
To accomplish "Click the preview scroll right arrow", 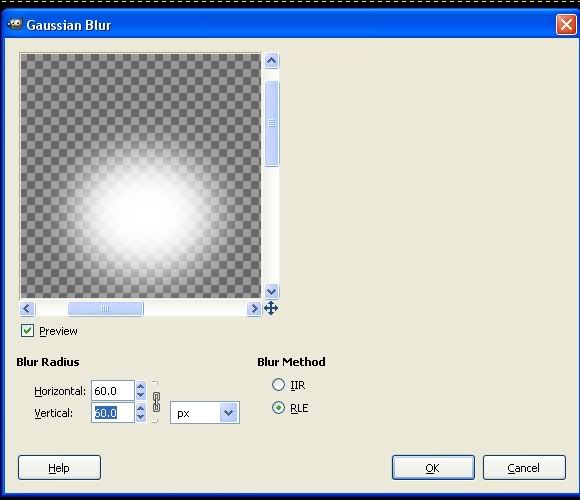I will click(254, 308).
